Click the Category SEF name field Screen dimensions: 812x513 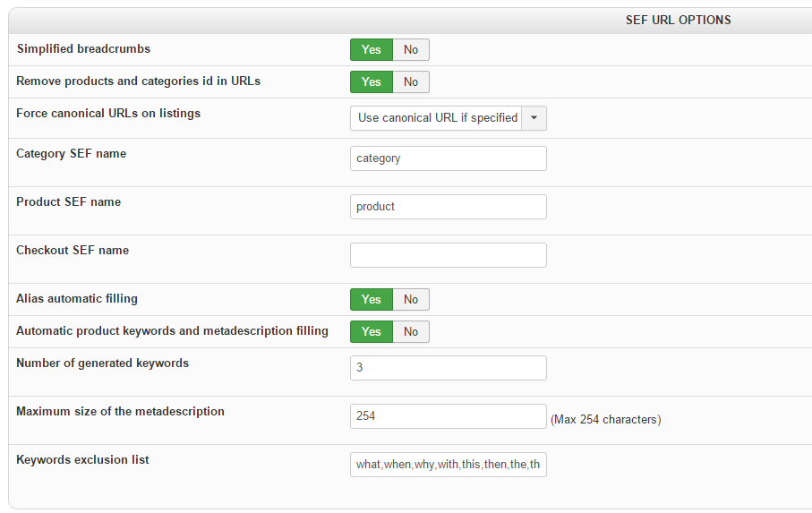click(x=448, y=158)
